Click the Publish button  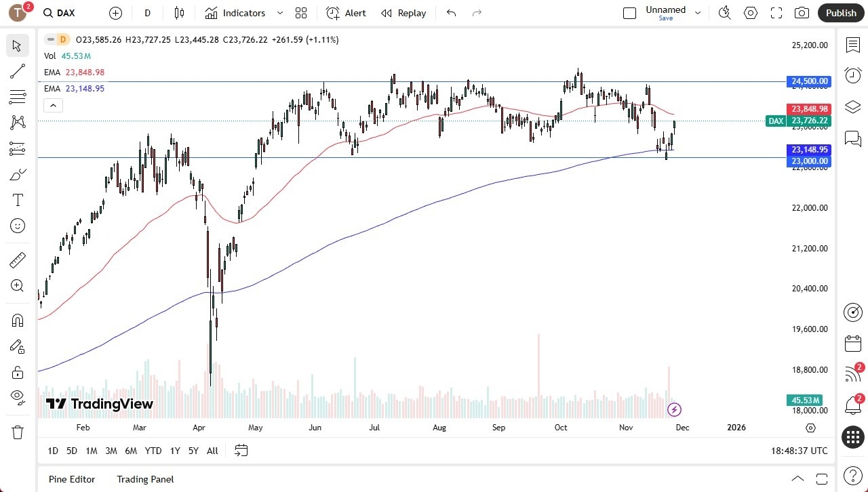(841, 12)
